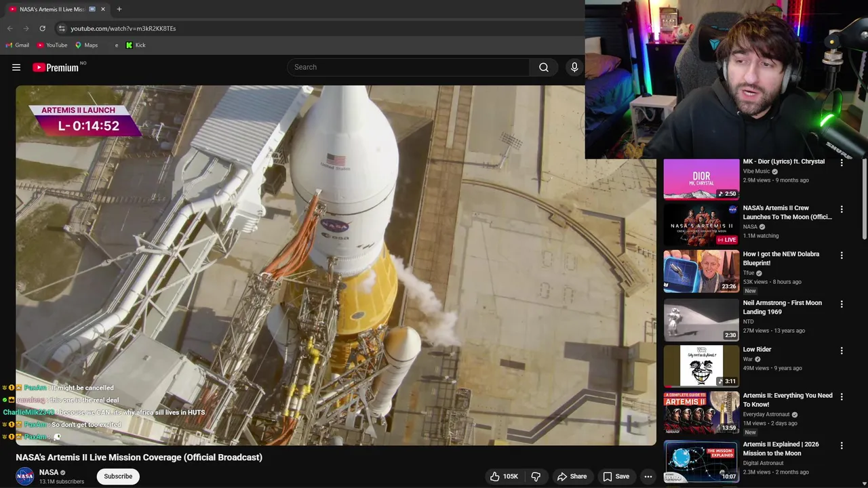The image size is (868, 488).
Task: Open options menu for MK - Dior video
Action: tap(842, 163)
